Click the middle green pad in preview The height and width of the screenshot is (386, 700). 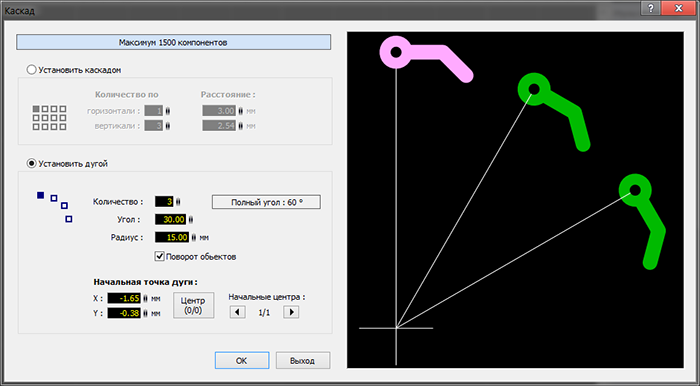[x=533, y=89]
